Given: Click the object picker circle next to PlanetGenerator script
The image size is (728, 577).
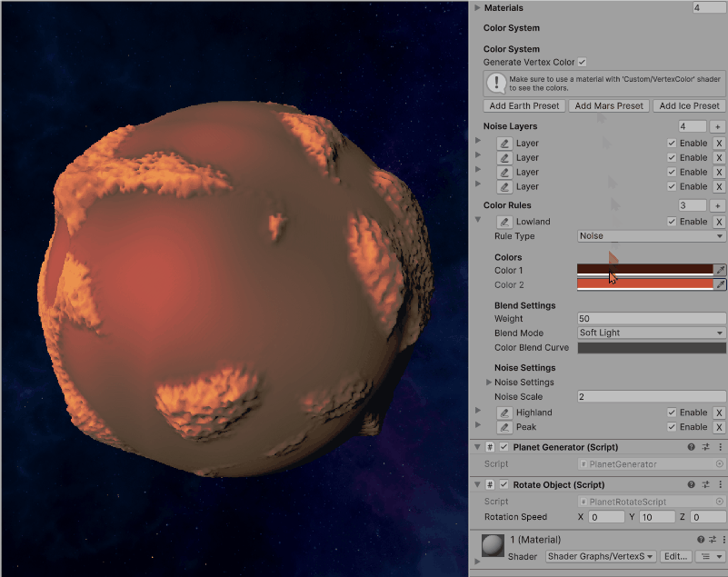Looking at the screenshot, I should pos(718,464).
